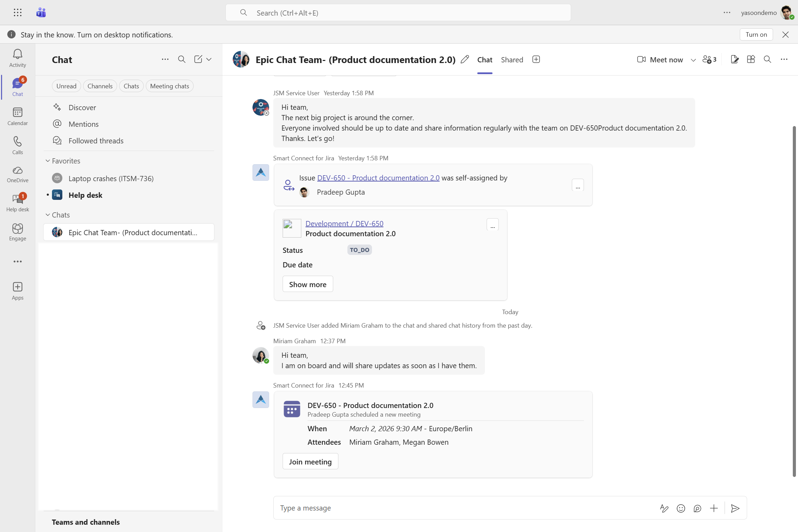Open the Meet now dropdown arrow
798x532 pixels.
[x=693, y=60]
